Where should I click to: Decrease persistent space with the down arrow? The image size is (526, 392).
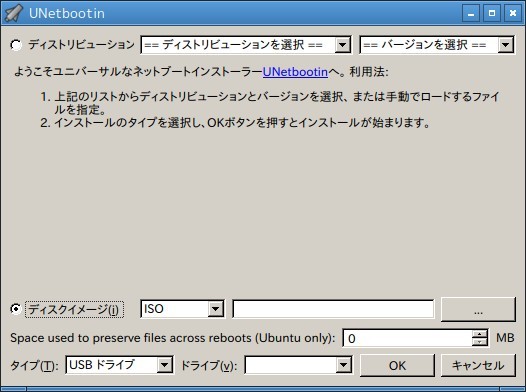click(480, 342)
